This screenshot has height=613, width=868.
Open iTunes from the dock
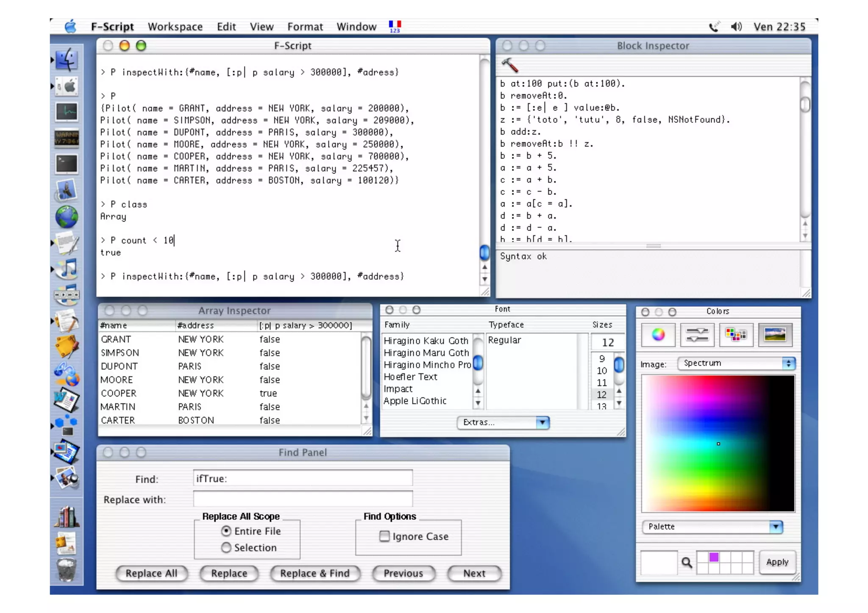pos(67,268)
